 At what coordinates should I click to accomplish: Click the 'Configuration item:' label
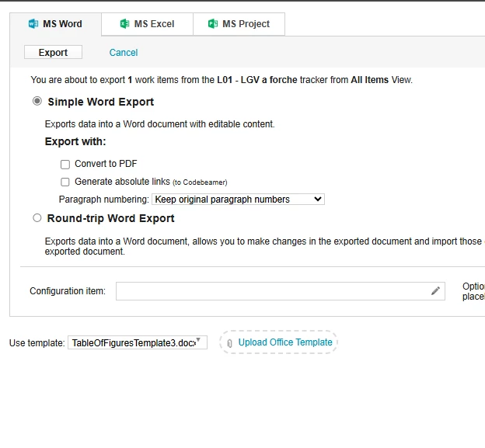pyautogui.click(x=68, y=291)
